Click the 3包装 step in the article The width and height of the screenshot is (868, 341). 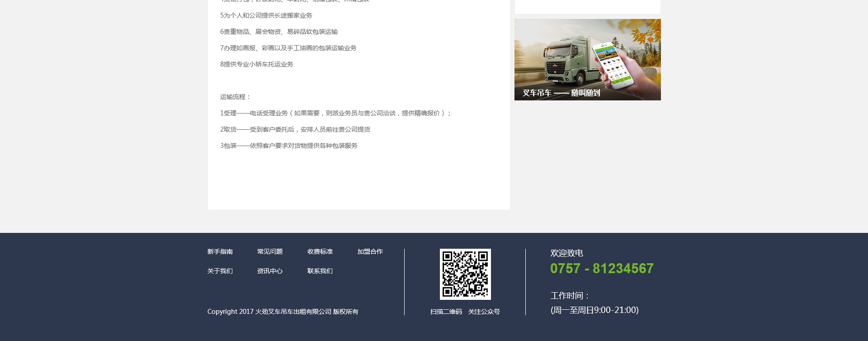tap(288, 146)
